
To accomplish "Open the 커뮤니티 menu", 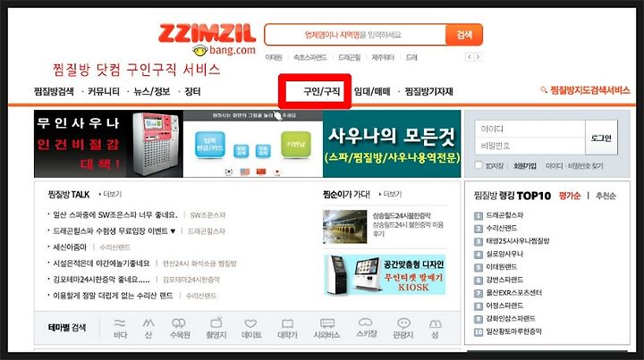I will 104,91.
